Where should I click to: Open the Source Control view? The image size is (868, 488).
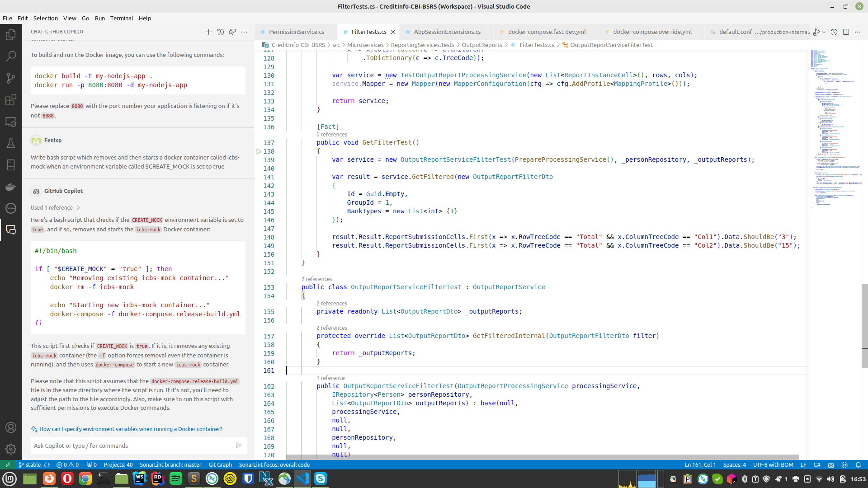click(x=11, y=78)
